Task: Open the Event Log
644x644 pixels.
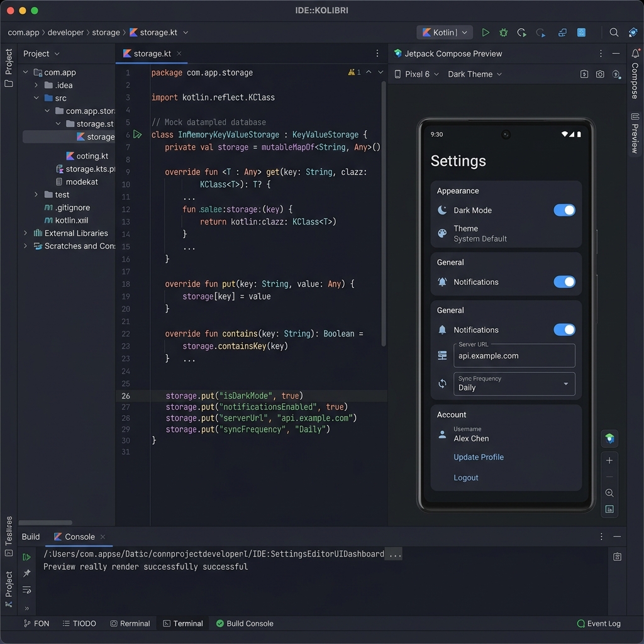Action: pyautogui.click(x=599, y=623)
